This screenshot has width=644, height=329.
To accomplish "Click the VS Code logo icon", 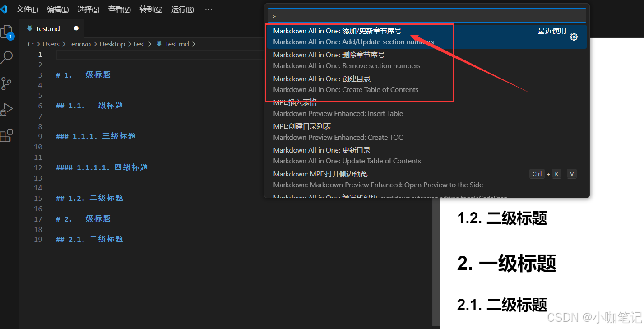I will click(4, 9).
